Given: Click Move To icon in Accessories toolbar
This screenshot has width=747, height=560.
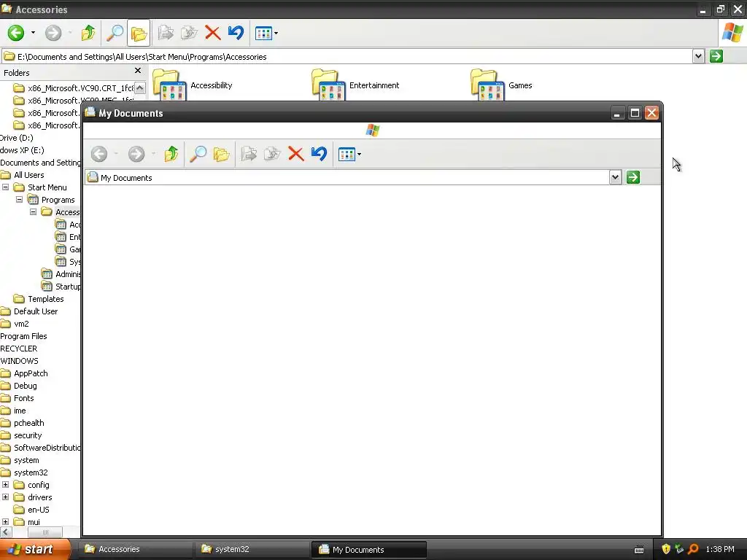Looking at the screenshot, I should 166,33.
